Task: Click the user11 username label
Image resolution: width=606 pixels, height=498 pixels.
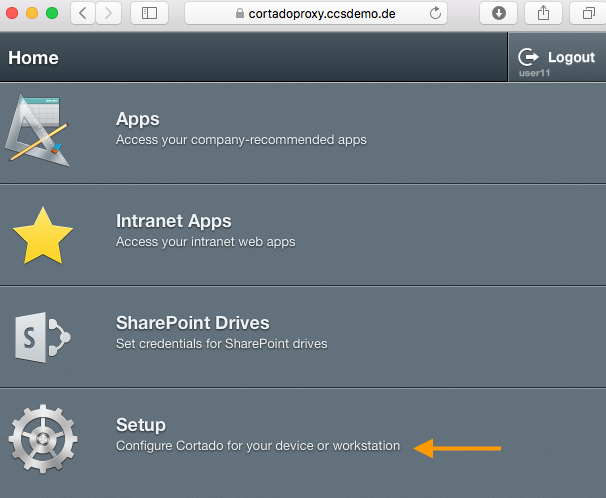Action: point(534,73)
